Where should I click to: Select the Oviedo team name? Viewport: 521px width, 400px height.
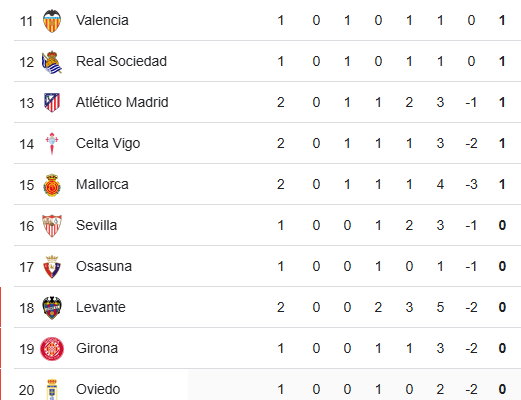[x=98, y=389]
